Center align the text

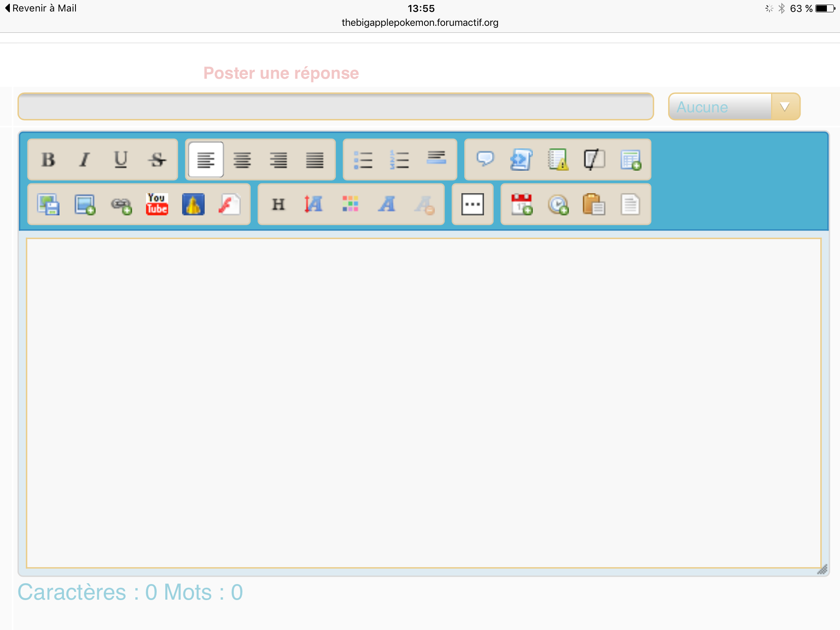(242, 160)
